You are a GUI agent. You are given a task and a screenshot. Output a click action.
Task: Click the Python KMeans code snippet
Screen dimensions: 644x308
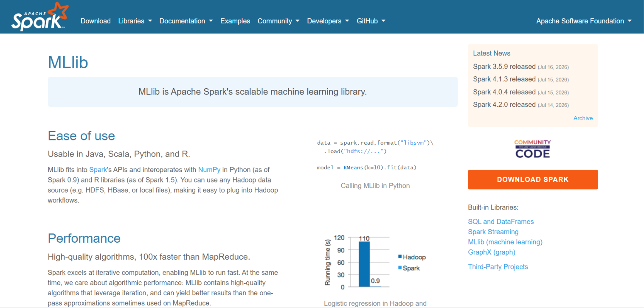pyautogui.click(x=375, y=155)
